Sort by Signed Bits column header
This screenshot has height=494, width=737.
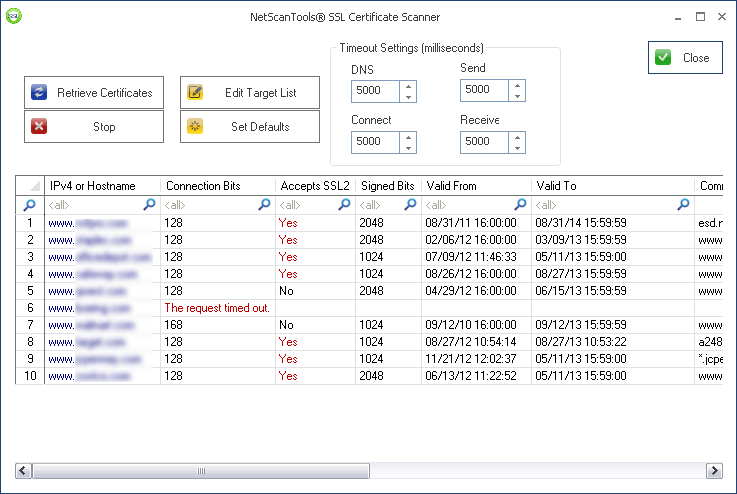[388, 186]
